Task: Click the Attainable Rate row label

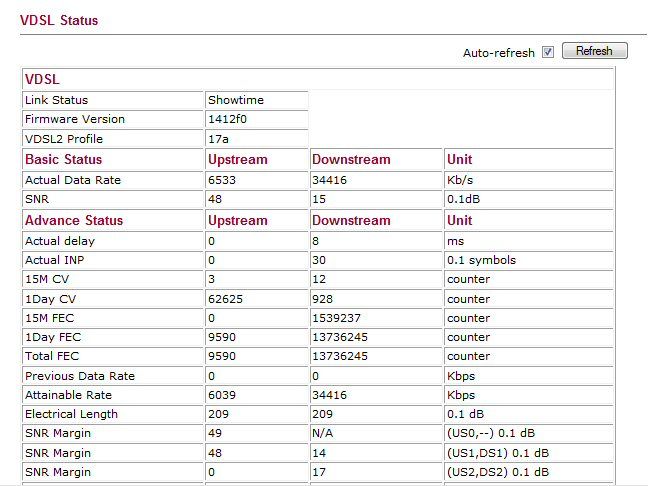Action: coord(68,395)
